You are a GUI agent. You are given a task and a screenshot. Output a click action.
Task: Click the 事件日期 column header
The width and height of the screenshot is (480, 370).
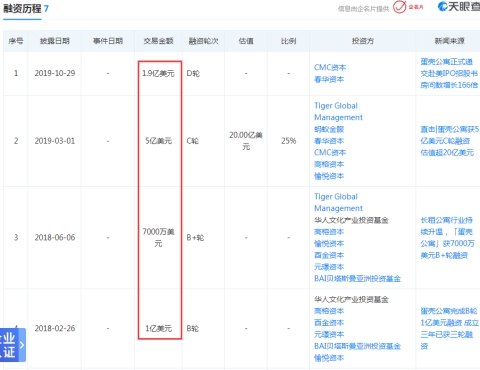point(108,41)
